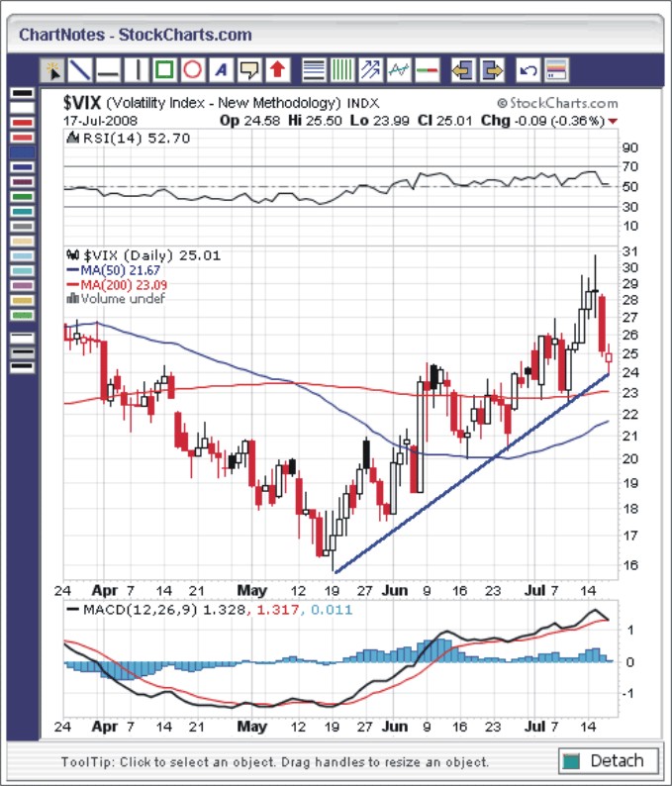672x786 pixels.
Task: Choose the maroon color swatch
Action: 22,182
